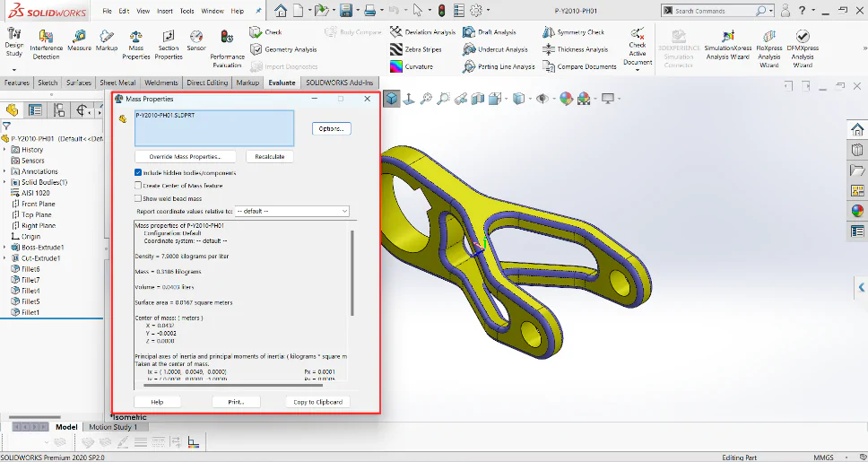Run Interference Detection

pyautogui.click(x=47, y=44)
